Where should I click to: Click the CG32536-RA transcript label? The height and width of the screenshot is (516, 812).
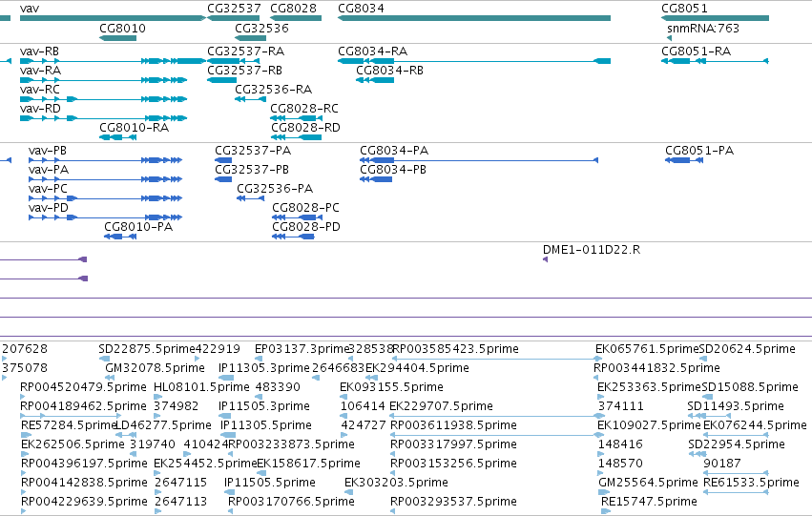[x=274, y=90]
